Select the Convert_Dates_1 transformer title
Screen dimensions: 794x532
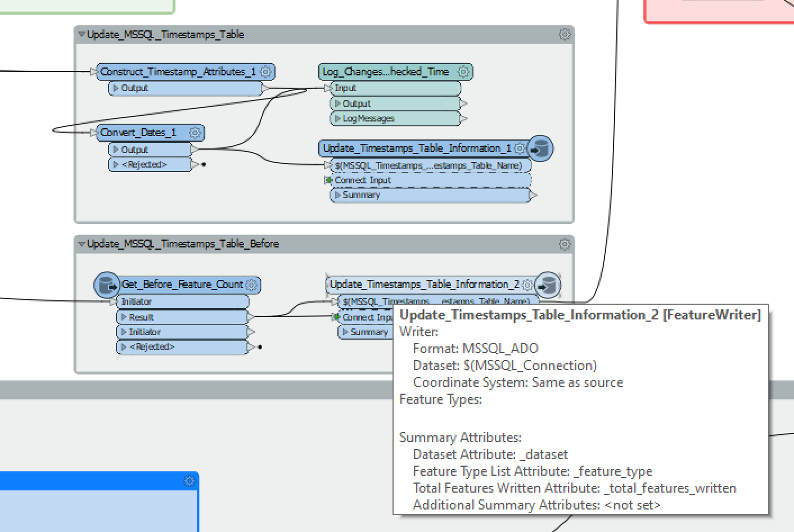click(x=138, y=133)
